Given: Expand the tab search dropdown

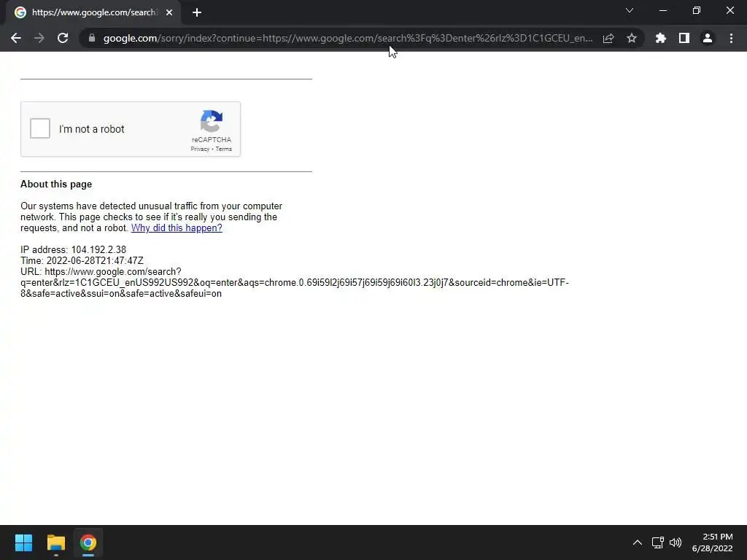Looking at the screenshot, I should click(x=630, y=10).
